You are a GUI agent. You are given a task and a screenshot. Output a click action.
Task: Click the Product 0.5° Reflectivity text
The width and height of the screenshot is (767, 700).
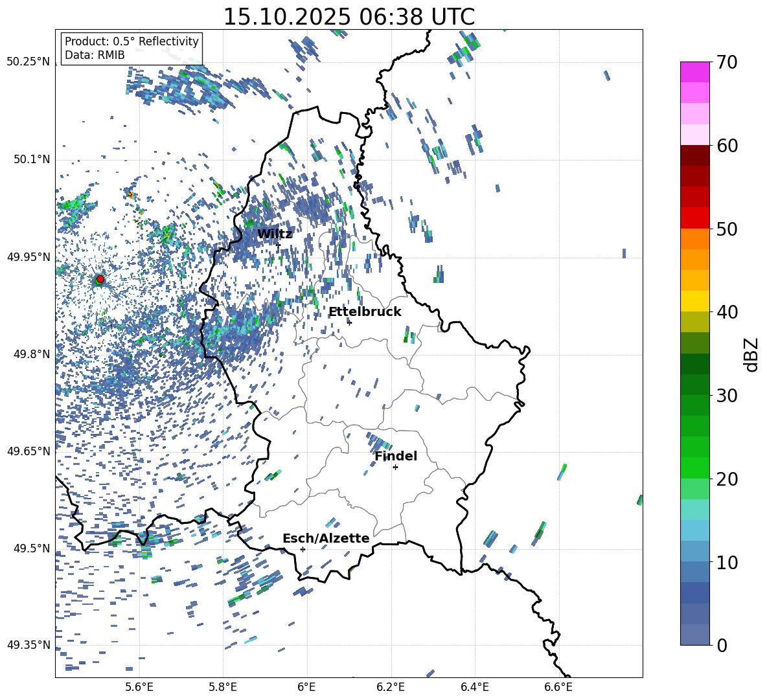coord(132,41)
